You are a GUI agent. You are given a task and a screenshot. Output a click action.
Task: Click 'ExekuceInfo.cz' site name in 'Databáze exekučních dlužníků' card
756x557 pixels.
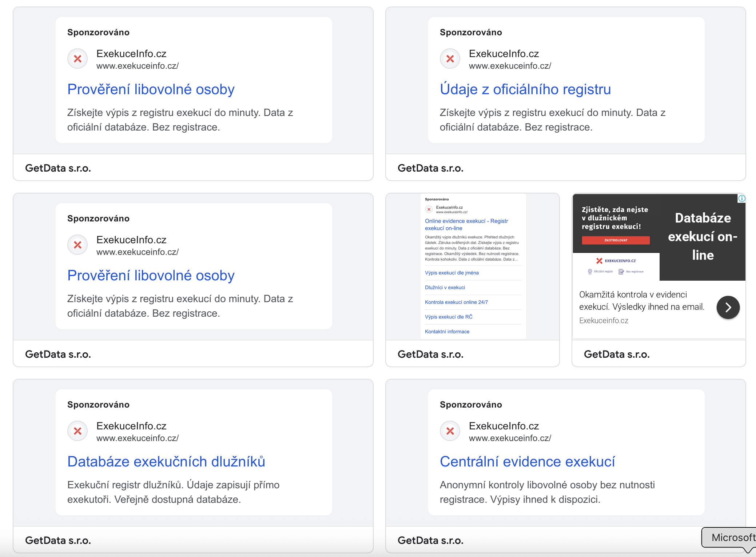pyautogui.click(x=131, y=426)
